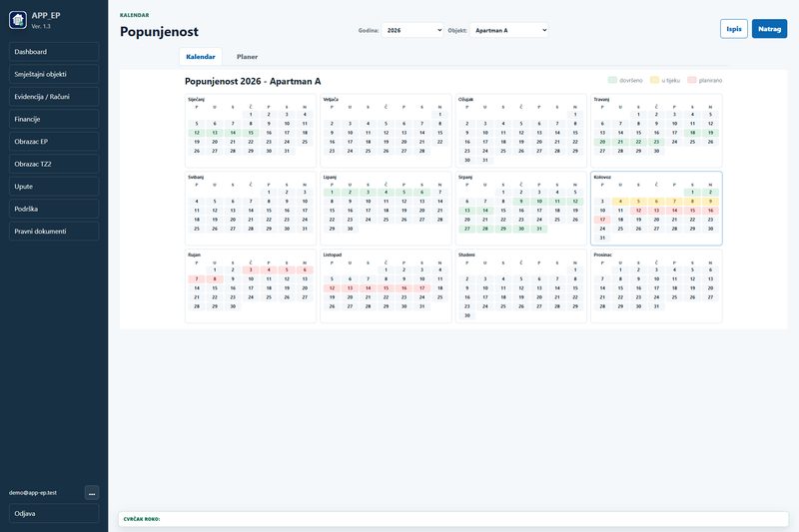Select the Siječanj month title
The width and height of the screenshot is (799, 532).
[x=196, y=99]
